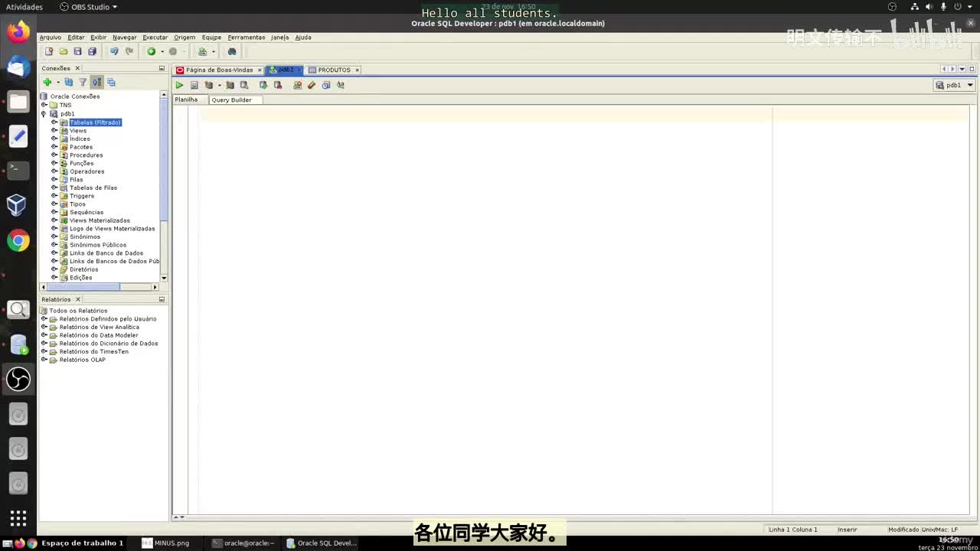This screenshot has width=980, height=551.
Task: Click the Unshared SQL Worksheet icon
Action: tap(297, 85)
